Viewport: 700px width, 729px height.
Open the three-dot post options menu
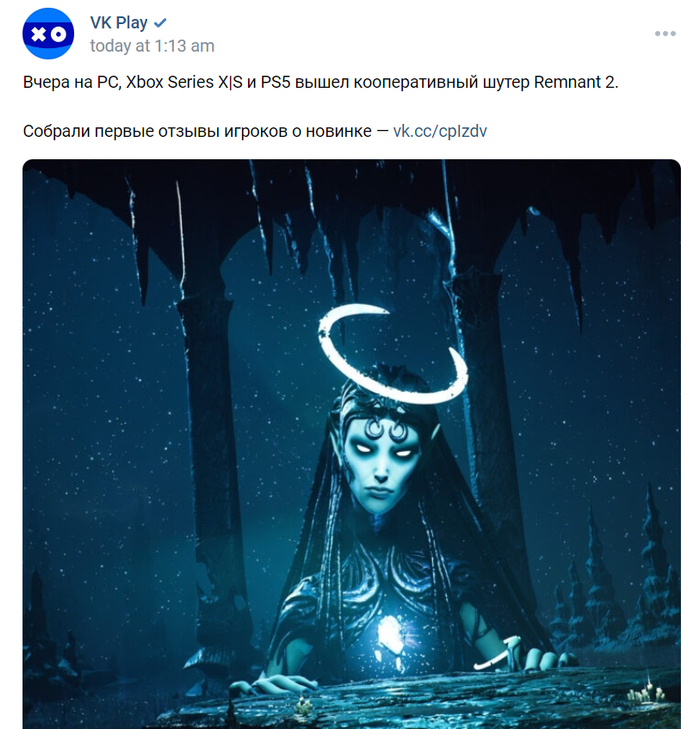[x=665, y=33]
